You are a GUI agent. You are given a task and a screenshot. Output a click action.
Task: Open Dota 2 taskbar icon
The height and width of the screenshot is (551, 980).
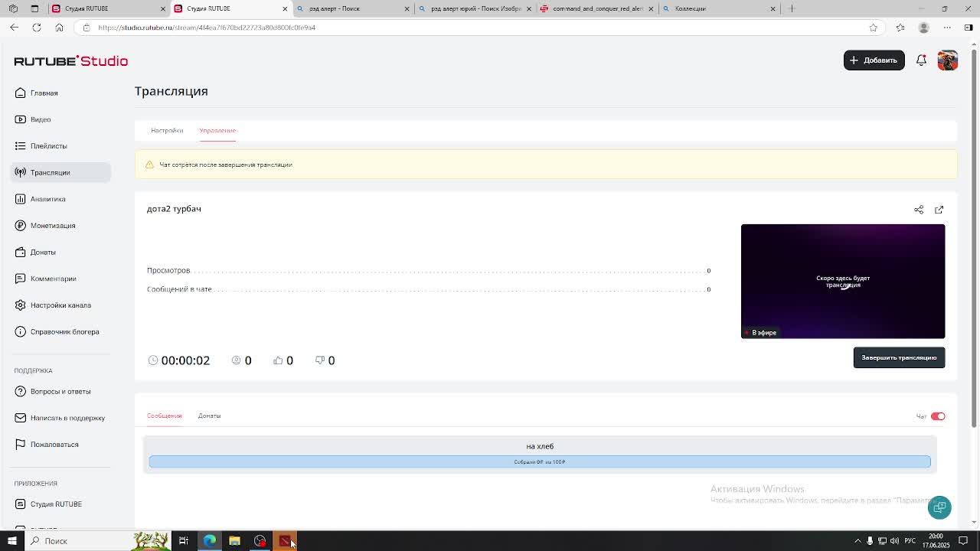point(285,541)
